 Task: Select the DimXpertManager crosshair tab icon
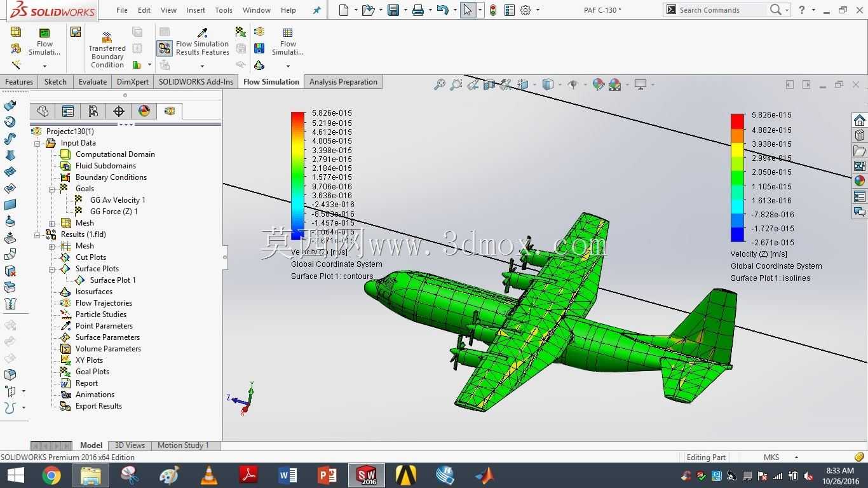click(x=119, y=111)
